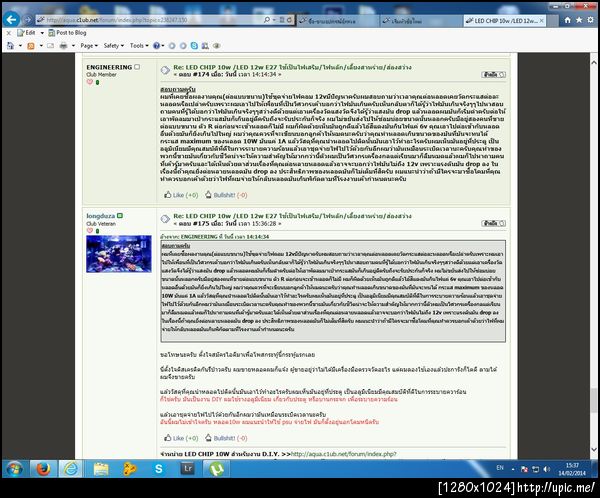Like post #174
Screen dimensions: 600x498
(181, 195)
